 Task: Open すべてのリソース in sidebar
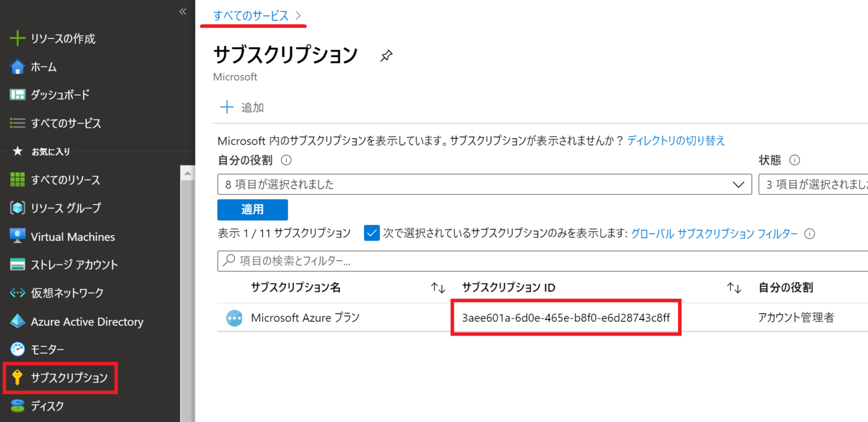point(66,180)
